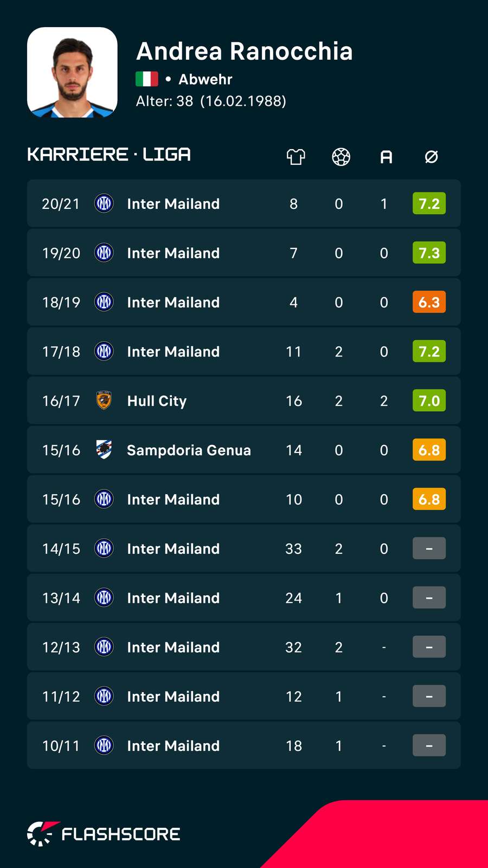This screenshot has width=488, height=868.
Task: Open Andrea Ranocchia's player photo
Action: 72,72
